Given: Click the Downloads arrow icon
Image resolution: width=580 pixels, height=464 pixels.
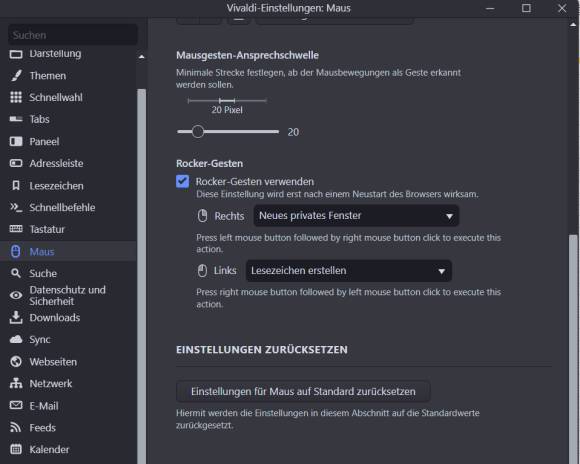Looking at the screenshot, I should (16, 317).
